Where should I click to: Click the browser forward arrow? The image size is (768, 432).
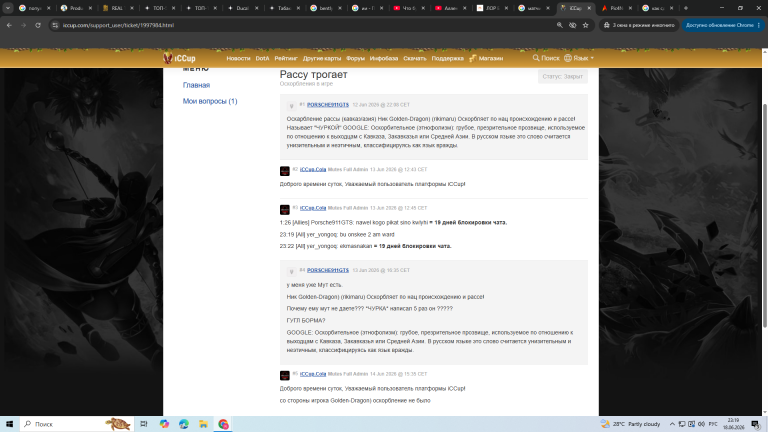tap(24, 25)
